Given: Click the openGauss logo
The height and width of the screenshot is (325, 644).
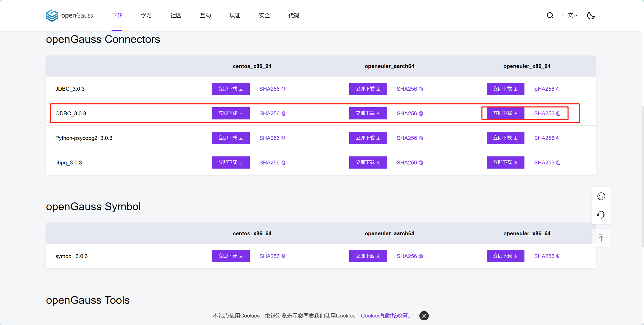Looking at the screenshot, I should point(69,16).
